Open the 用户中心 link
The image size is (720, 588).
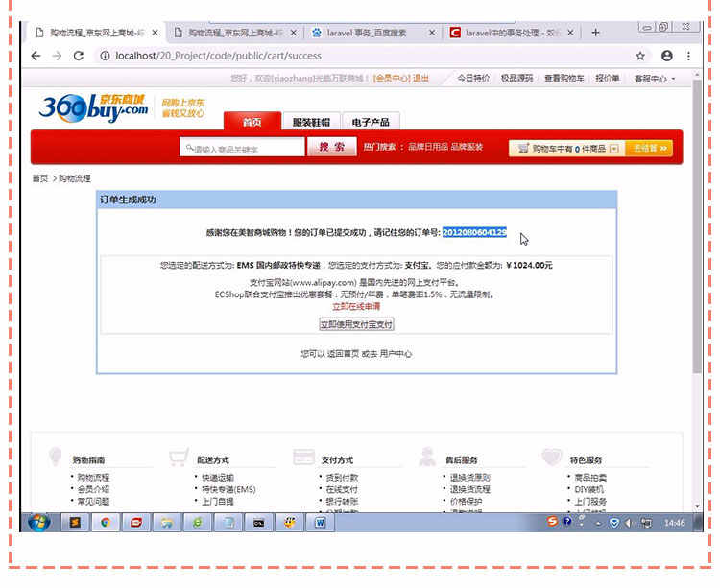[x=396, y=354]
